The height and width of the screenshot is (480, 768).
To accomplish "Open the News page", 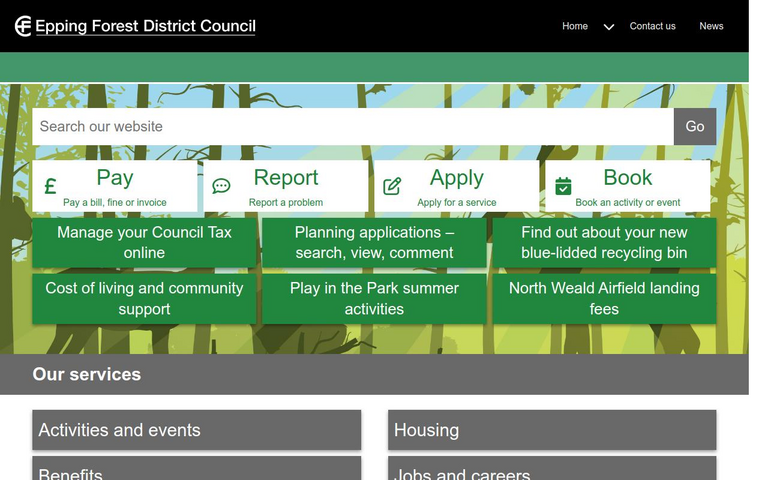I will pos(711,26).
